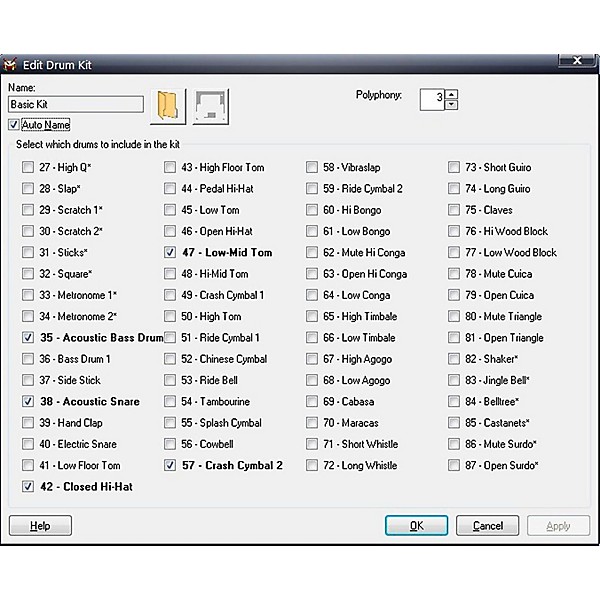Check 76 - Hi Wood Block
The width and height of the screenshot is (600, 600).
pyautogui.click(x=454, y=231)
